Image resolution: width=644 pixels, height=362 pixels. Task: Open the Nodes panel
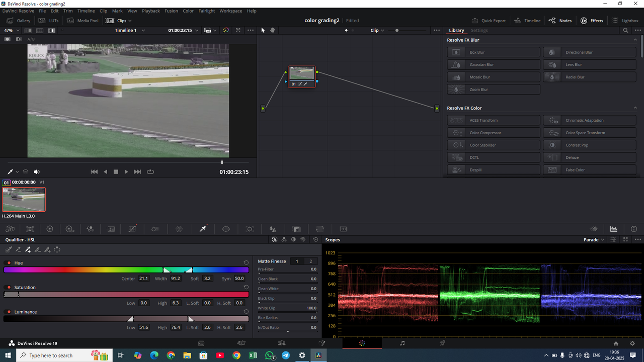coord(560,20)
